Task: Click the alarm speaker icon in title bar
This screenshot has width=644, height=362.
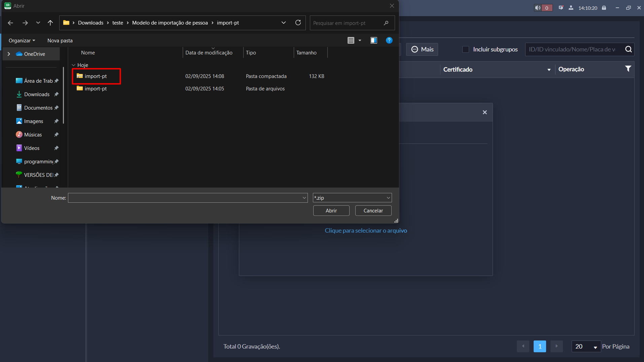Action: 538,8
